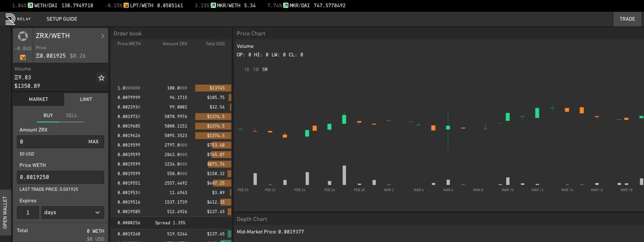
Task: Expand the ZRX/WETH pair selector chevron
Action: pyautogui.click(x=103, y=36)
